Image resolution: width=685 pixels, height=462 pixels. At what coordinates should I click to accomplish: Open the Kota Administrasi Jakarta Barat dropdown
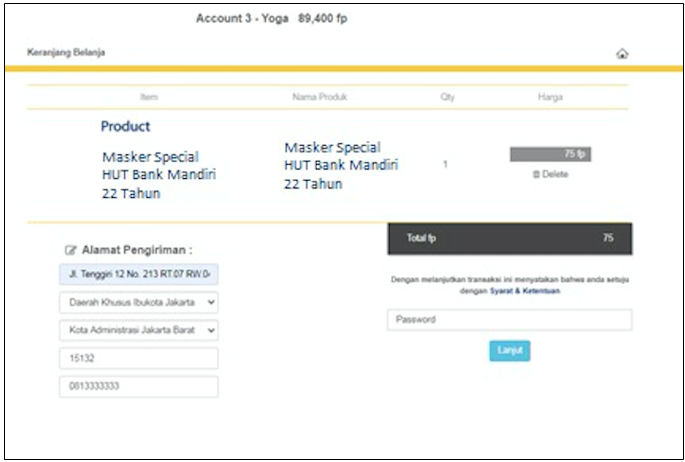click(x=139, y=331)
